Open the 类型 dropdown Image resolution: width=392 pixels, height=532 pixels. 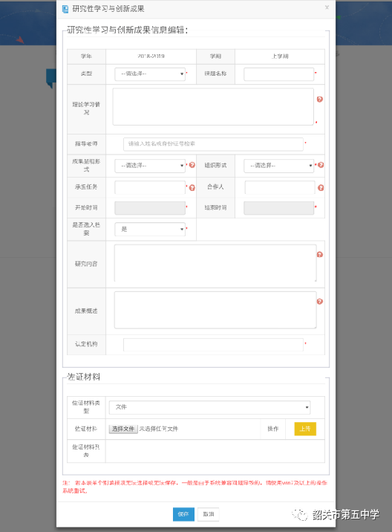[x=150, y=74]
